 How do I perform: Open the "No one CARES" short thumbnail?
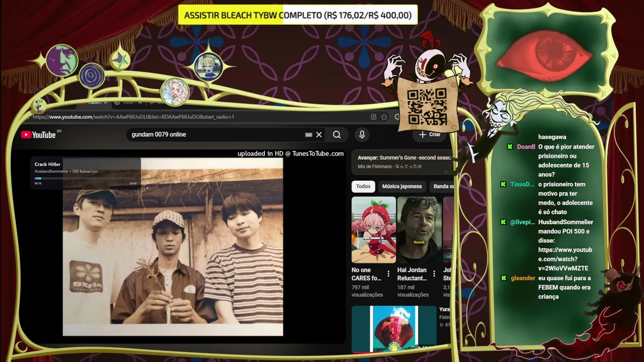pos(374,229)
